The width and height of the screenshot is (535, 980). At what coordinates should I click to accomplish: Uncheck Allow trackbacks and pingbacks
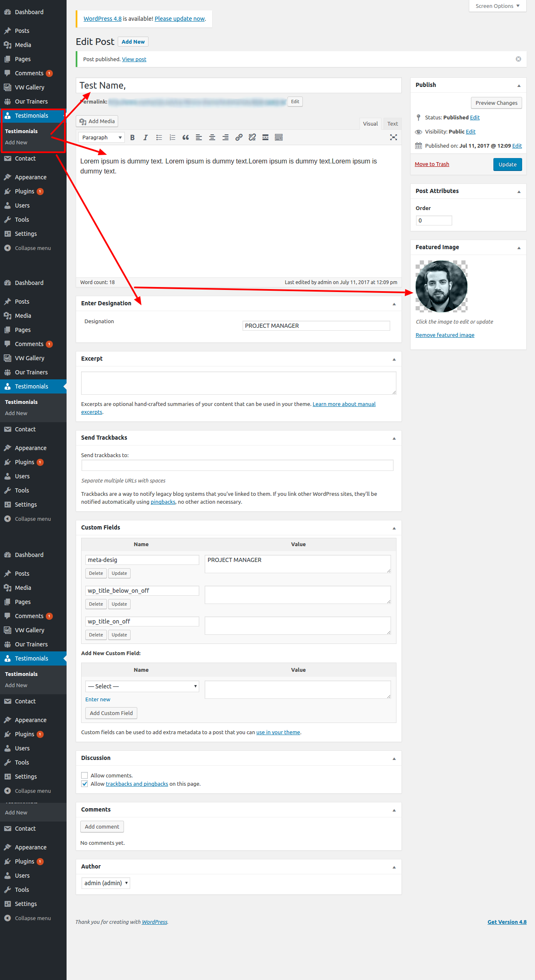click(x=85, y=784)
